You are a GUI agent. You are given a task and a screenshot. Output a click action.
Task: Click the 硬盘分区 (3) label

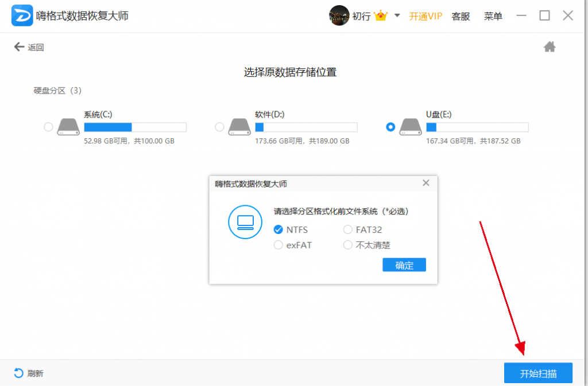pyautogui.click(x=57, y=91)
